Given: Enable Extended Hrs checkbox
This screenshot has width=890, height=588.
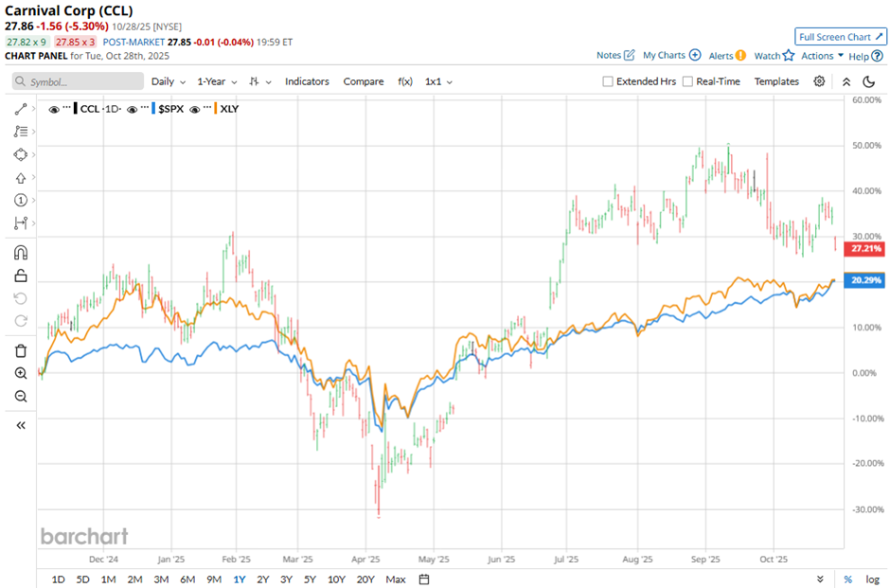Looking at the screenshot, I should point(608,81).
